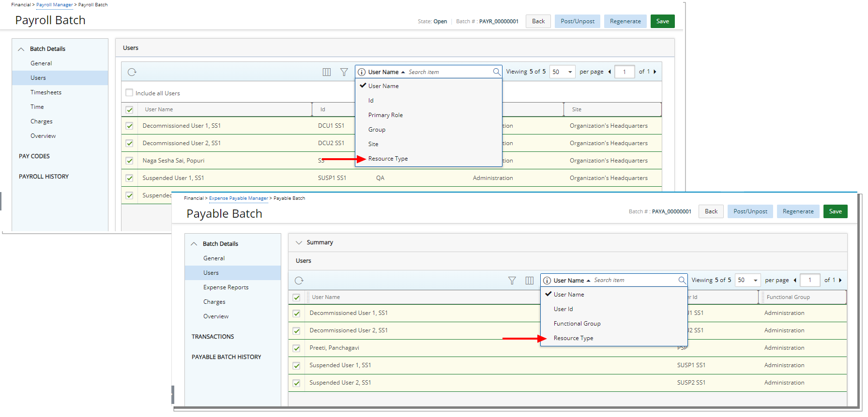Viewport: 868px width, 417px height.
Task: Click Back in Payable Batch
Action: tap(711, 211)
